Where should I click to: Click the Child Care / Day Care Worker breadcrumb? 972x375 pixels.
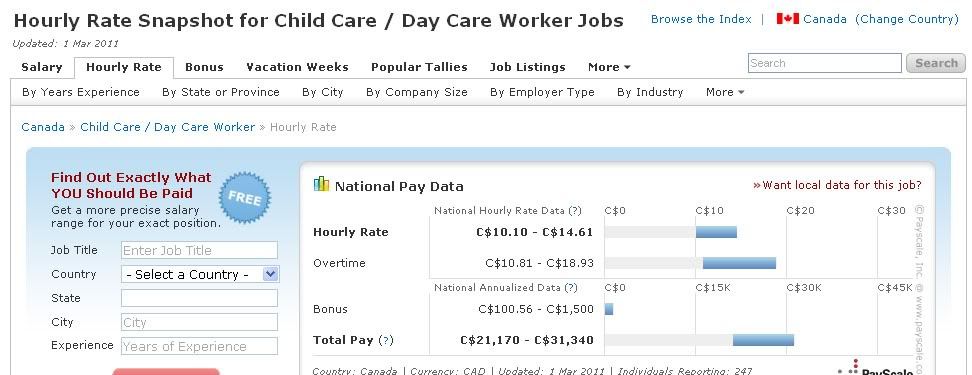tap(167, 127)
